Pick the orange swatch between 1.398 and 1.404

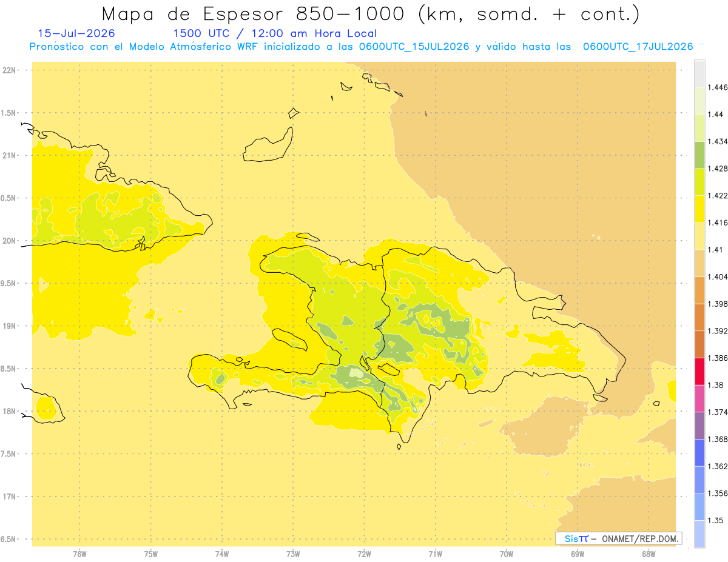pyautogui.click(x=699, y=290)
